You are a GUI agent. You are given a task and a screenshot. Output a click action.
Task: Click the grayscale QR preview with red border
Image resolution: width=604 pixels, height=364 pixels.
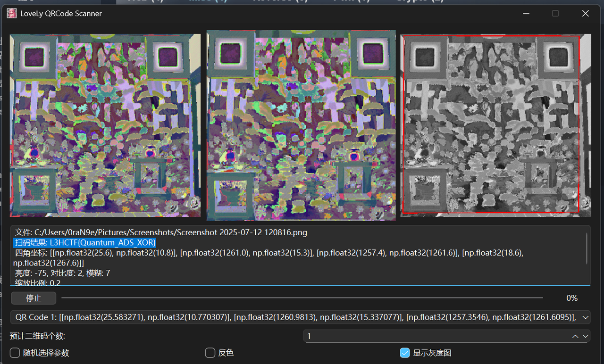tap(491, 124)
